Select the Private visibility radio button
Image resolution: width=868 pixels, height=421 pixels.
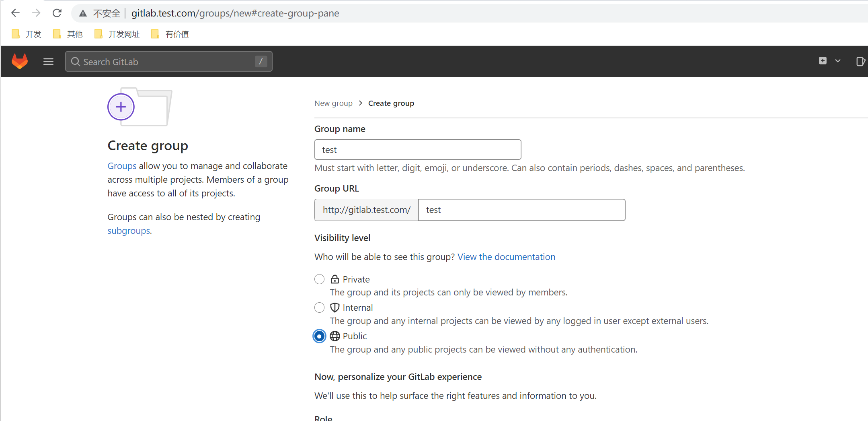coord(319,279)
